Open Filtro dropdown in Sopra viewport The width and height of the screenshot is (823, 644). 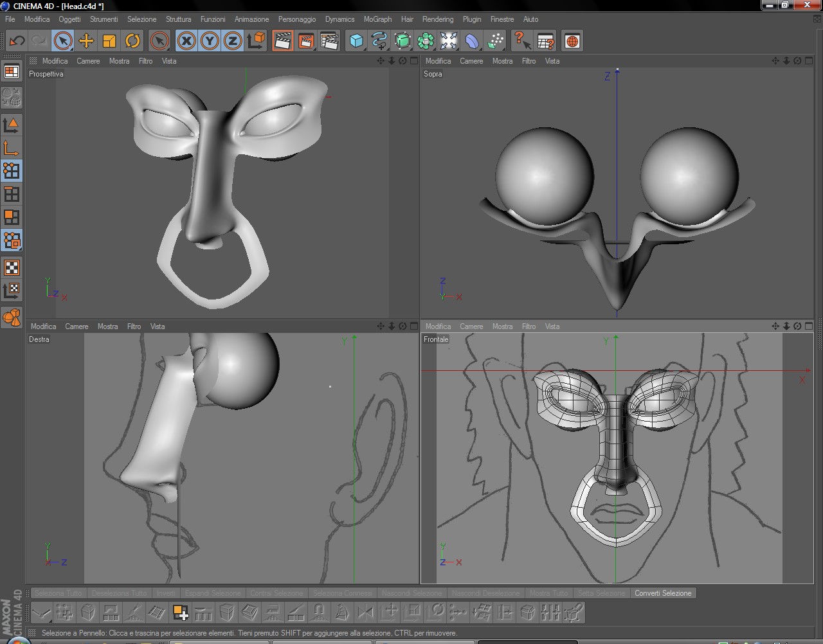(529, 61)
